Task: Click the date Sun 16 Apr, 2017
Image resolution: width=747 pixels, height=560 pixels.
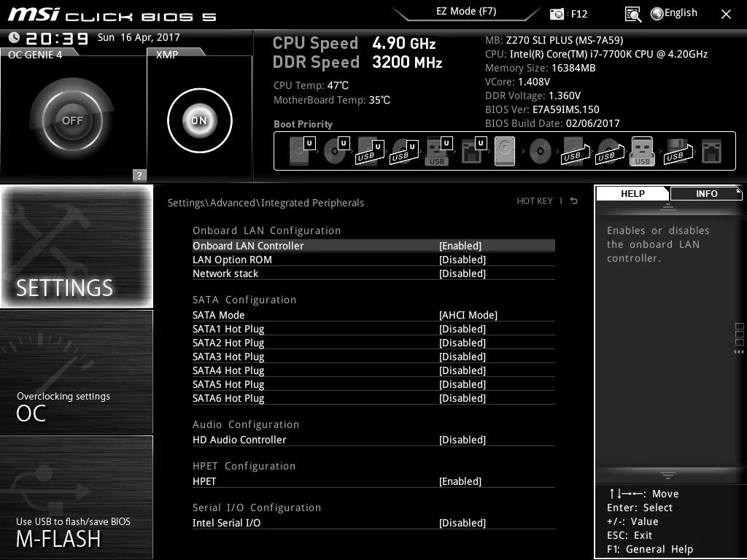Action: (139, 37)
